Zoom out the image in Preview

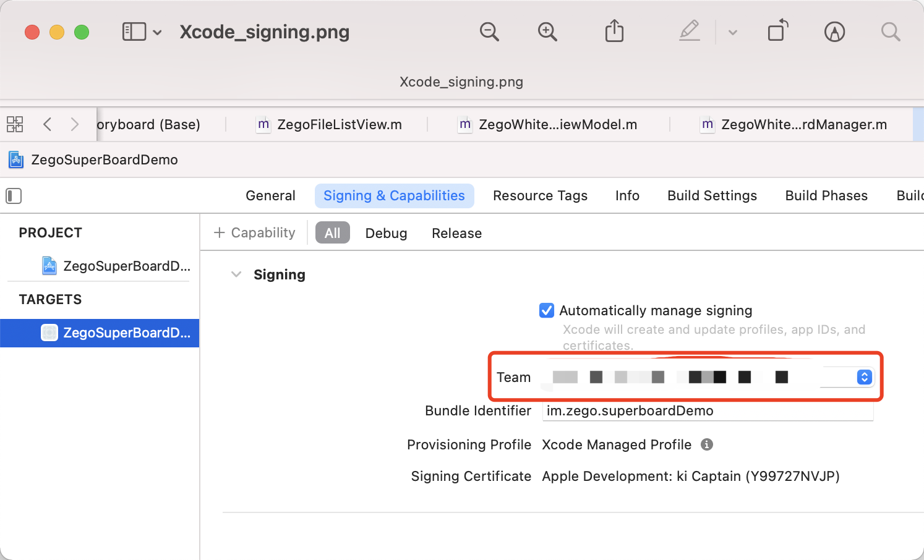tap(489, 32)
